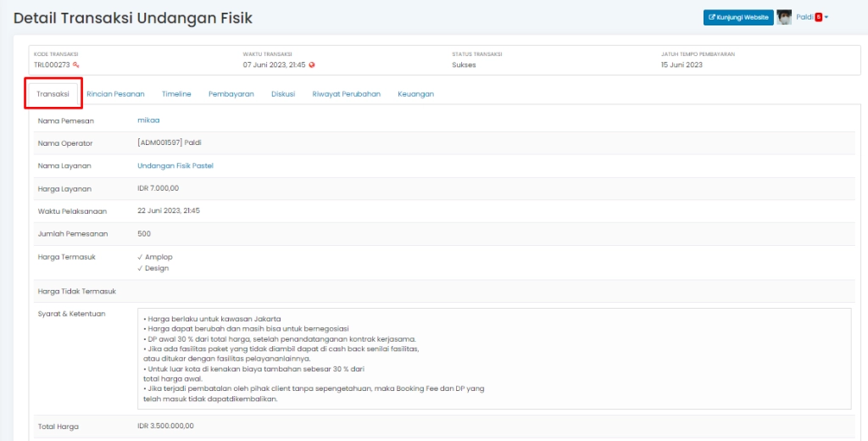Expand the Paldi user dropdown caret

(x=826, y=18)
